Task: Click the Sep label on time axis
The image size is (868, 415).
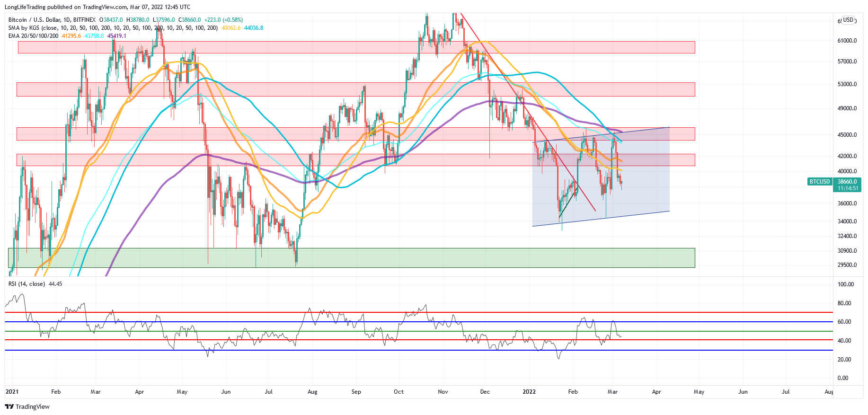Action: click(356, 392)
